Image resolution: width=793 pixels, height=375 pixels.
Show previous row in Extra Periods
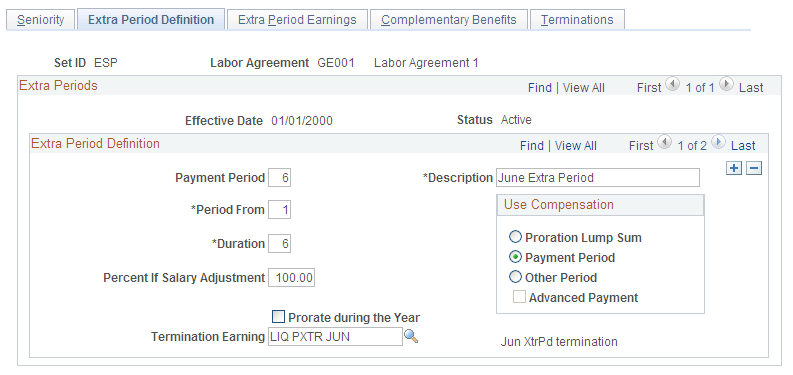click(672, 85)
